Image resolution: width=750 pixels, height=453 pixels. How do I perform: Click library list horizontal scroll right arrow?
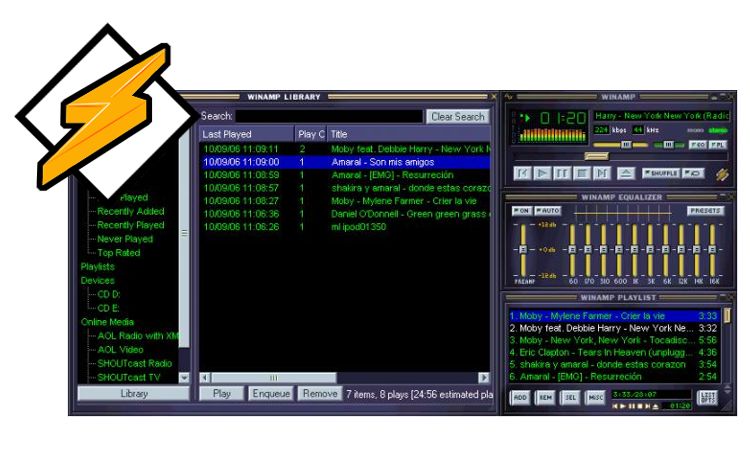tap(484, 377)
